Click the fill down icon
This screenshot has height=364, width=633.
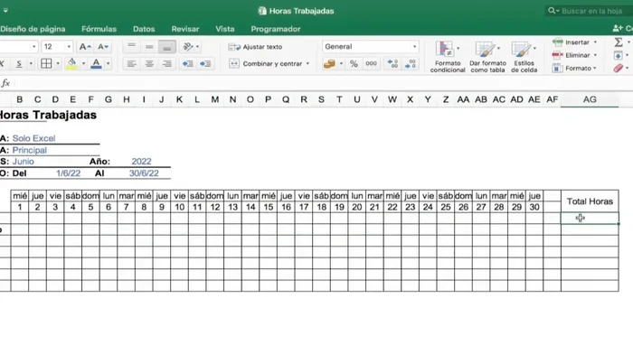pyautogui.click(x=618, y=55)
